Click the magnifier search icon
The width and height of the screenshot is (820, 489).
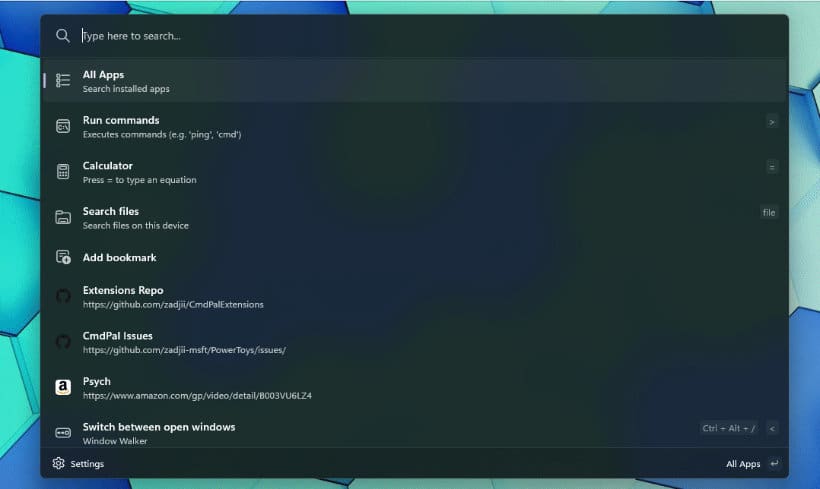point(63,36)
